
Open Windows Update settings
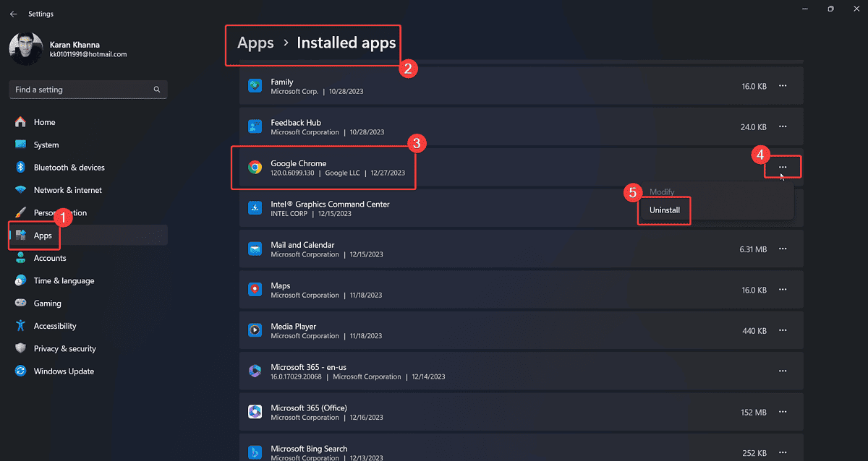88,371
